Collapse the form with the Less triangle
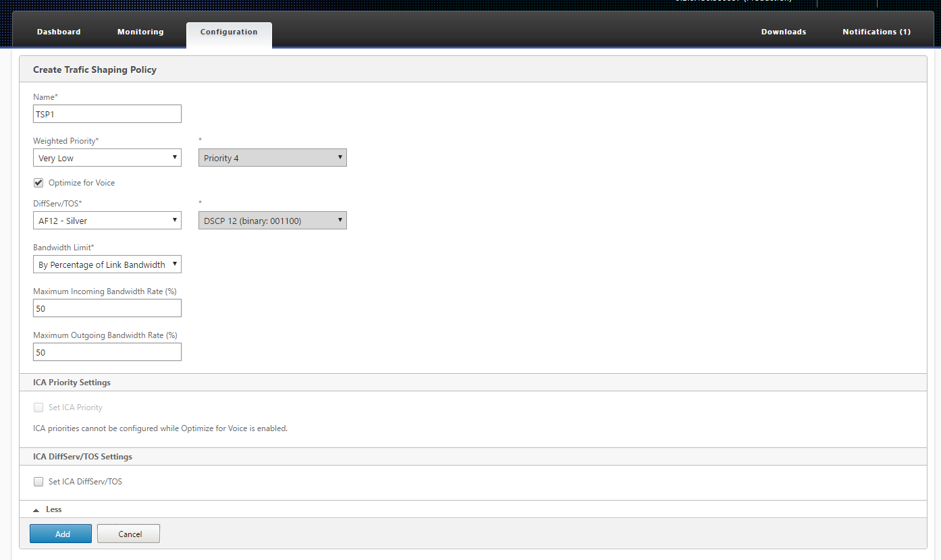 tap(36, 510)
